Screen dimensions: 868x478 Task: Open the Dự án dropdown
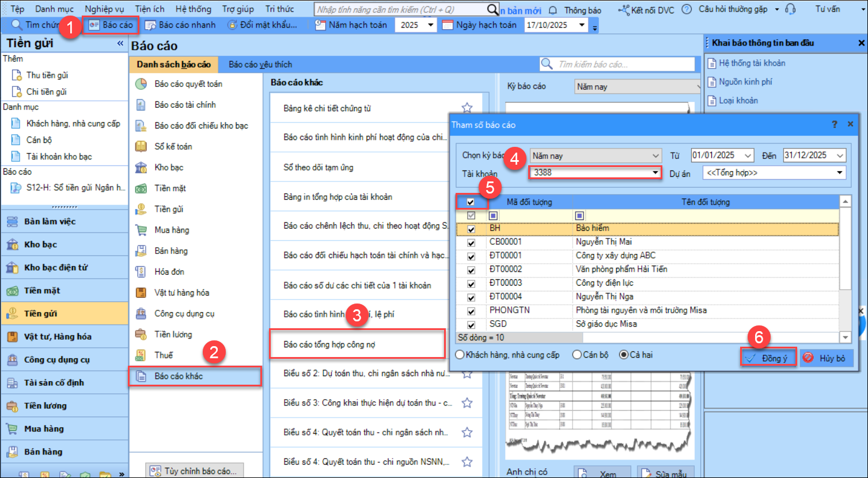click(840, 173)
